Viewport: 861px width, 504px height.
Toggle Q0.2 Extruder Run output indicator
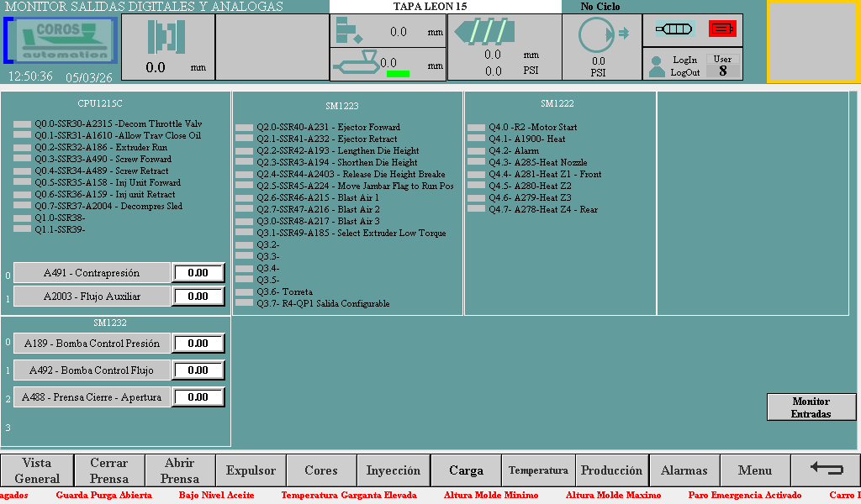tap(22, 148)
